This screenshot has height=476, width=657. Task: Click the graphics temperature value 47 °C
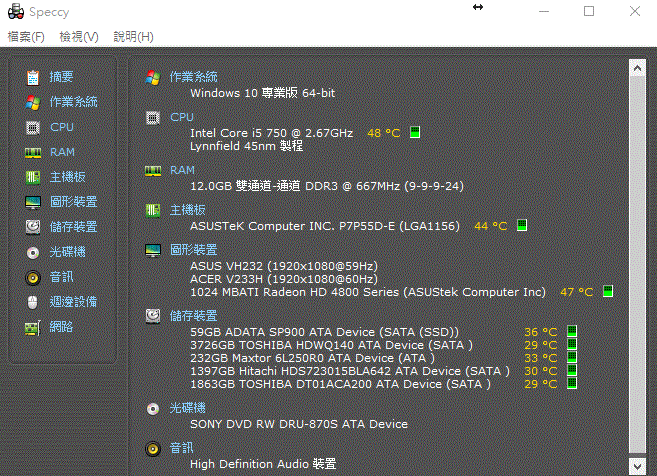[577, 292]
